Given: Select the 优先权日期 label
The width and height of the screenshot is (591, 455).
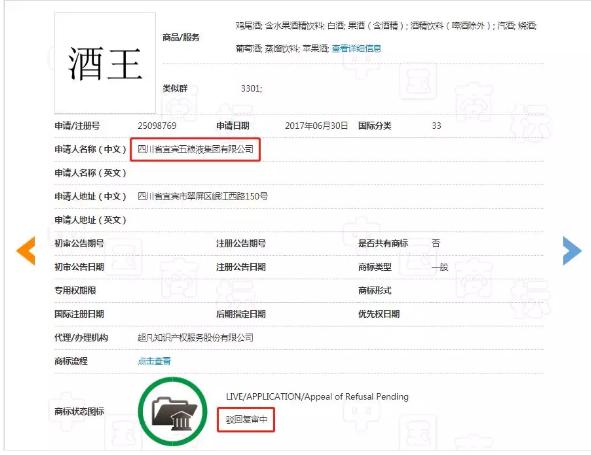Looking at the screenshot, I should (379, 314).
